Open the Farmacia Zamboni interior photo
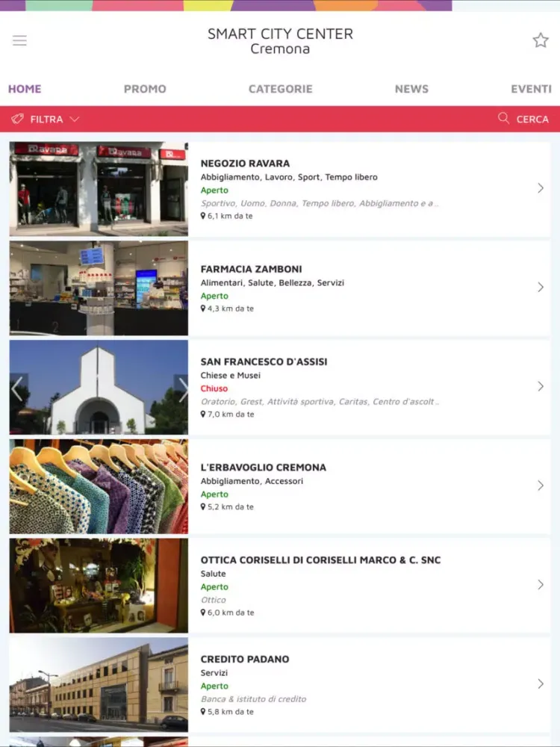560x747 pixels. [x=99, y=288]
